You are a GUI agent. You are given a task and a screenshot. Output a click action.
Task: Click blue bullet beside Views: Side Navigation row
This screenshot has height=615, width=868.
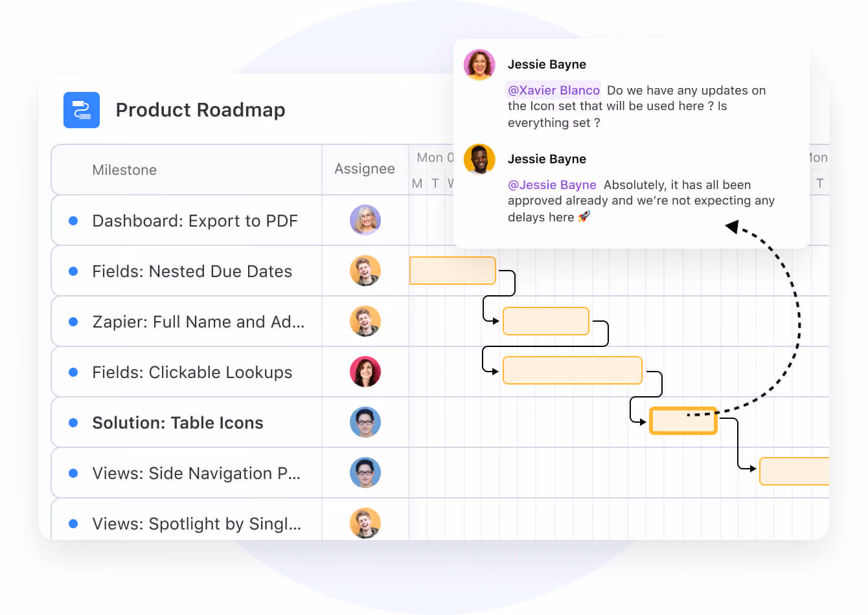coord(73,473)
